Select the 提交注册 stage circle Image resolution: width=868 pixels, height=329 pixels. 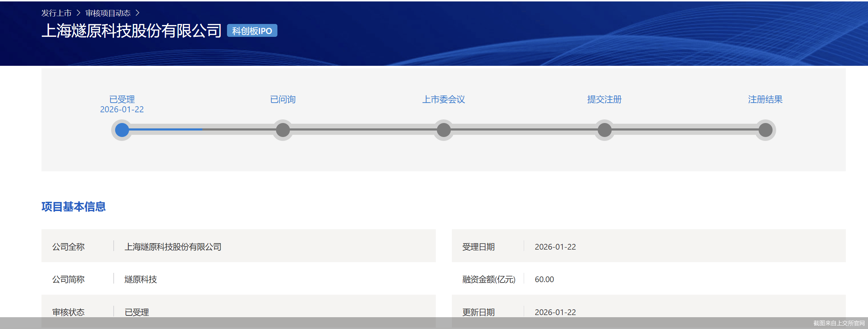(605, 130)
